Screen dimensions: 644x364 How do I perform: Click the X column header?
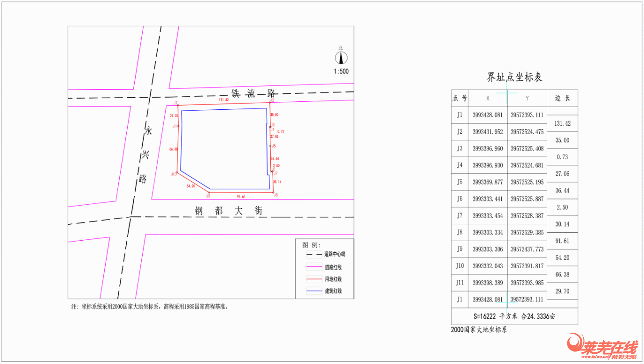488,98
